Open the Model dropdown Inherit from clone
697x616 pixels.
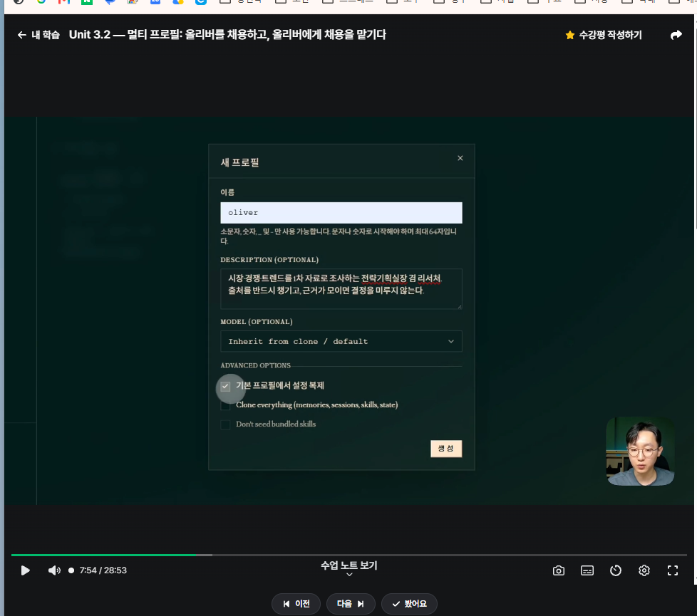tap(341, 342)
